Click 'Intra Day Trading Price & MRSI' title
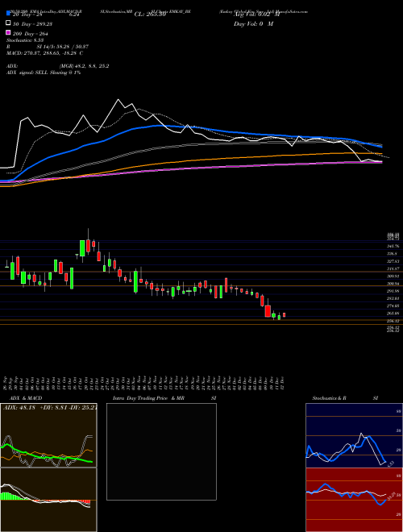The width and height of the screenshot is (403, 532). 164,398
